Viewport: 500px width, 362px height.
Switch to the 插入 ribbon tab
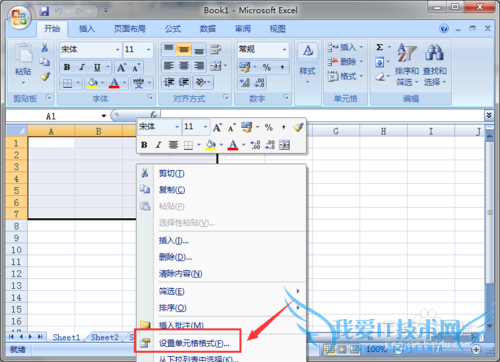[x=87, y=29]
